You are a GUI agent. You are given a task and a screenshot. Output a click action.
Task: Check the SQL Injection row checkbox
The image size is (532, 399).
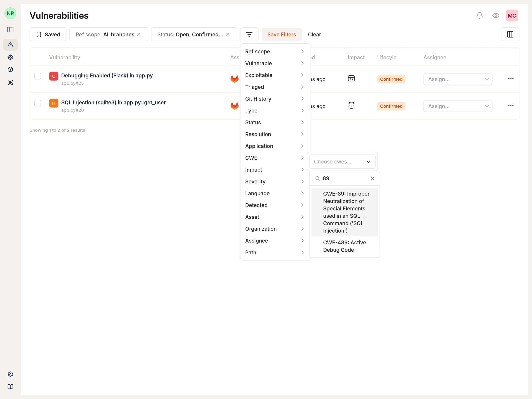(38, 103)
